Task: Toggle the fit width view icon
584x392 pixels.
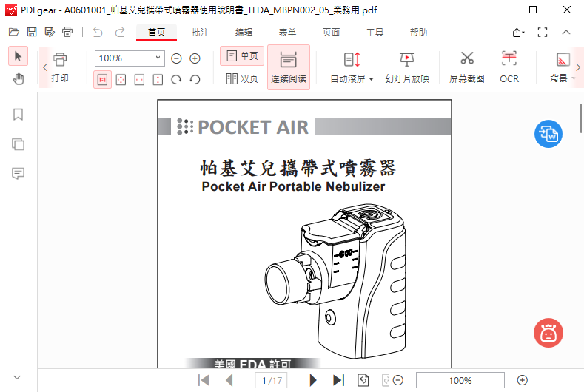Action: tap(139, 79)
